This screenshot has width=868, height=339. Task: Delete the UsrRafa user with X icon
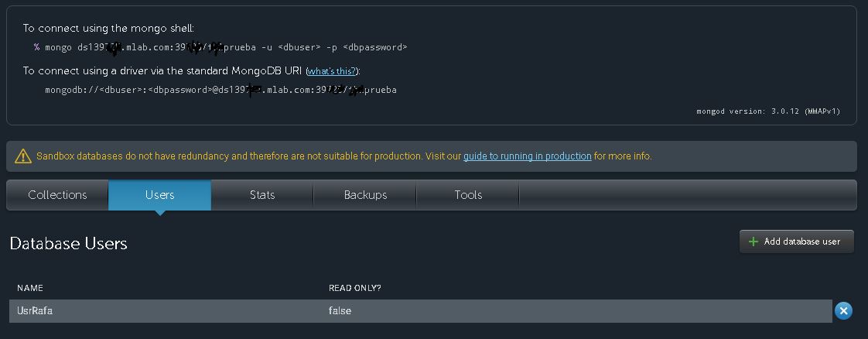pos(843,311)
